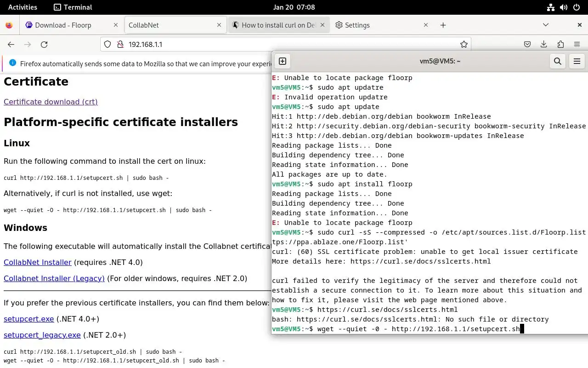The width and height of the screenshot is (588, 368).
Task: Click the network icon in system tray
Action: [551, 7]
